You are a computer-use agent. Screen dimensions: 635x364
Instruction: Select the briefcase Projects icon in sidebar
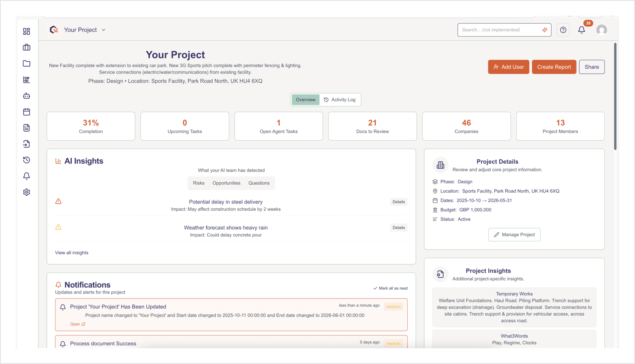(x=26, y=47)
